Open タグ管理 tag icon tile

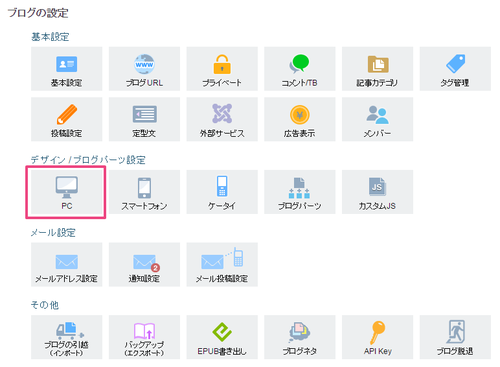(x=455, y=69)
